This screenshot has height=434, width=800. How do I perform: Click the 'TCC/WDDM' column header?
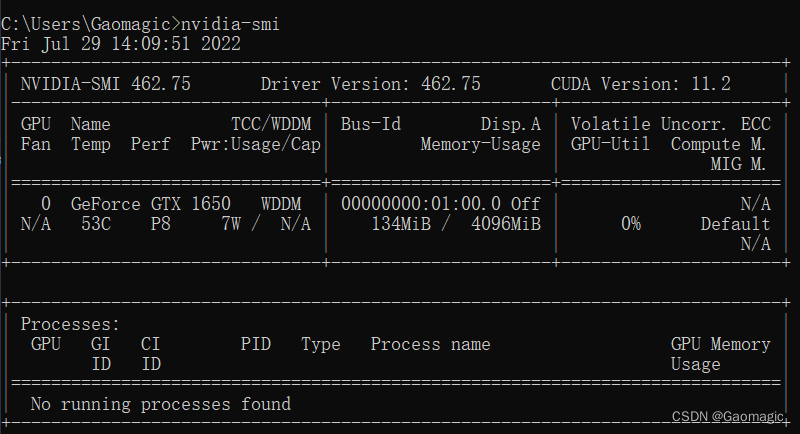(271, 124)
